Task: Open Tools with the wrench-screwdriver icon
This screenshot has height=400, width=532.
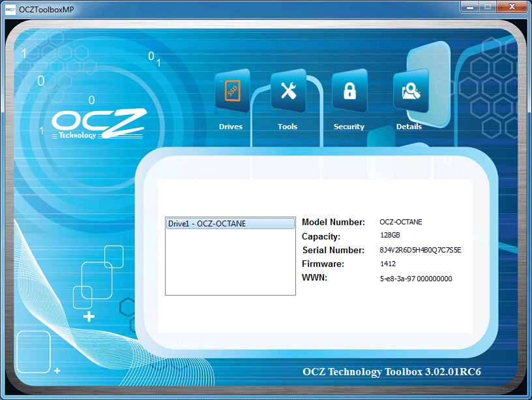Action: (288, 91)
